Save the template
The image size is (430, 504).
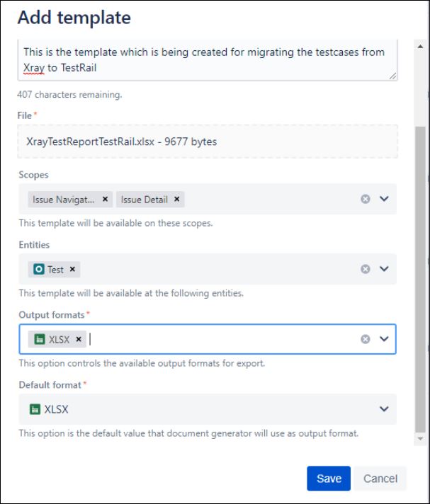(x=329, y=479)
